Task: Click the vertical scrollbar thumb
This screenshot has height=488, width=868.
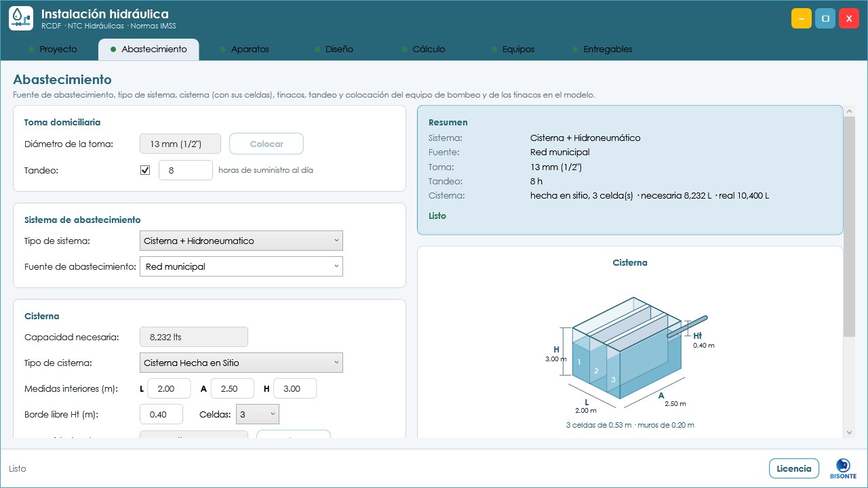Action: 850,226
